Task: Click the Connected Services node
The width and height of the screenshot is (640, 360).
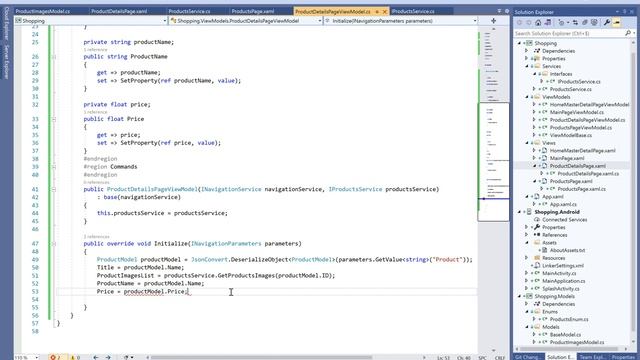Action: 564,220
